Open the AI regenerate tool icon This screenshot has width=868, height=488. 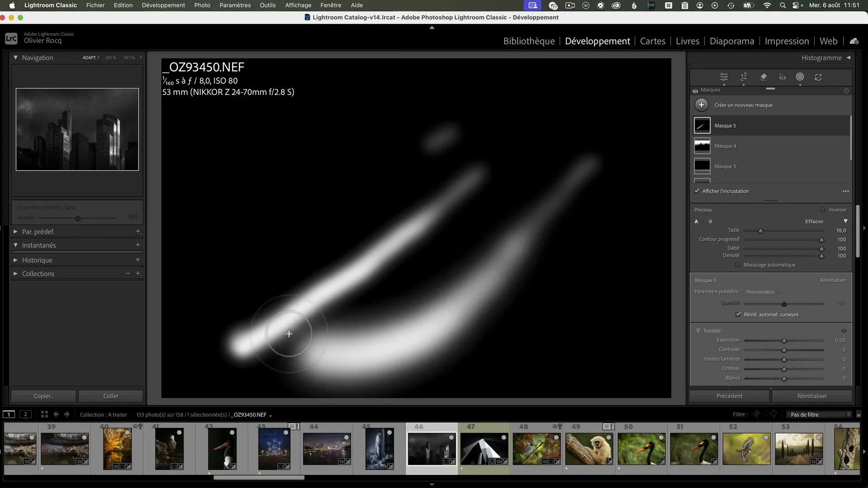(x=818, y=77)
